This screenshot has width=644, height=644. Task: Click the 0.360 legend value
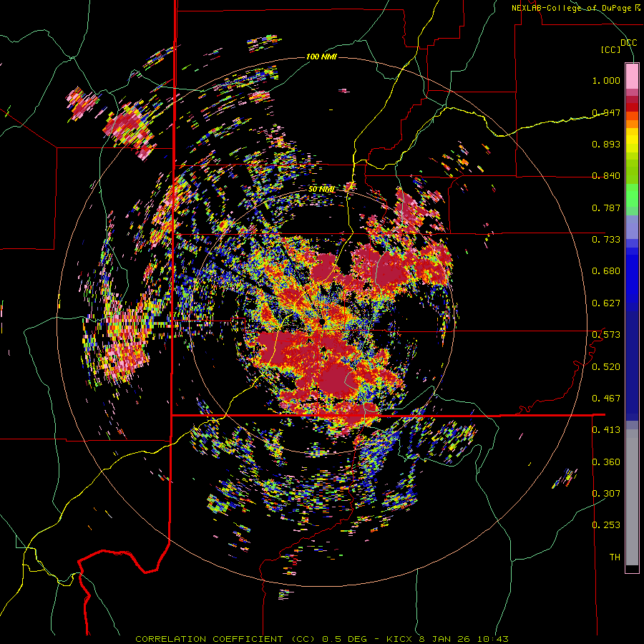(x=606, y=462)
